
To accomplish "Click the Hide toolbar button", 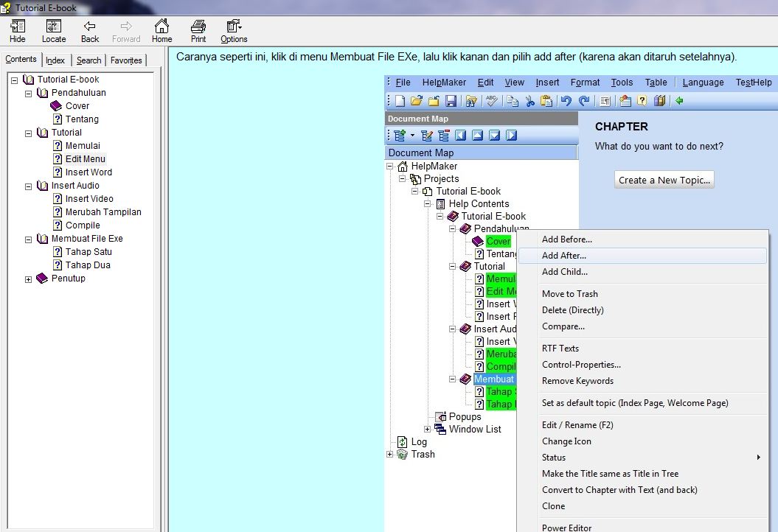I will click(18, 31).
